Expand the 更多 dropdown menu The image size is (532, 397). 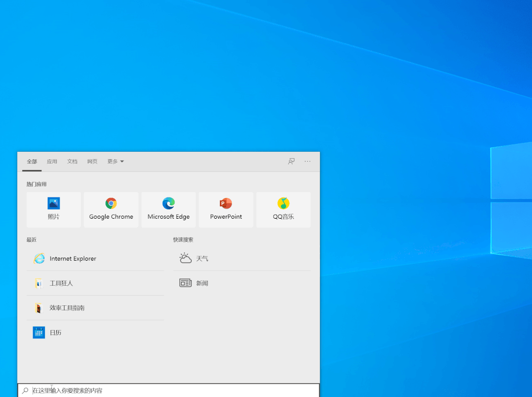pyautogui.click(x=115, y=161)
